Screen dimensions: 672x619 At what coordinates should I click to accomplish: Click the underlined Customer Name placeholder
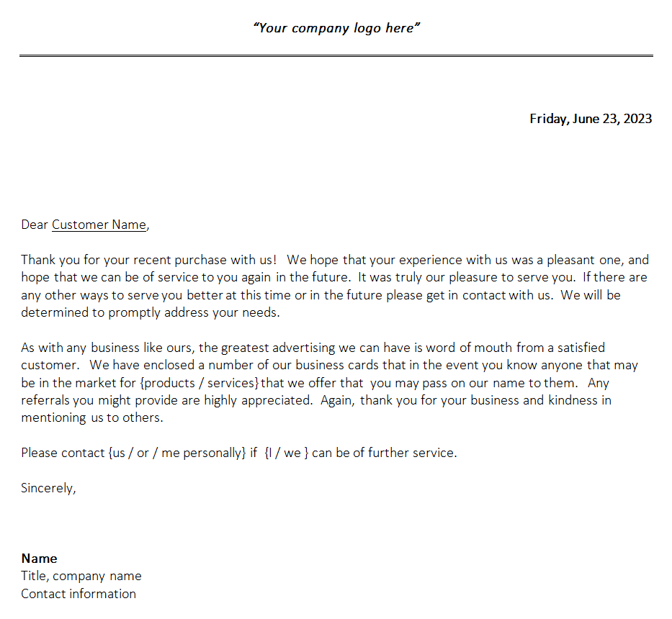99,225
